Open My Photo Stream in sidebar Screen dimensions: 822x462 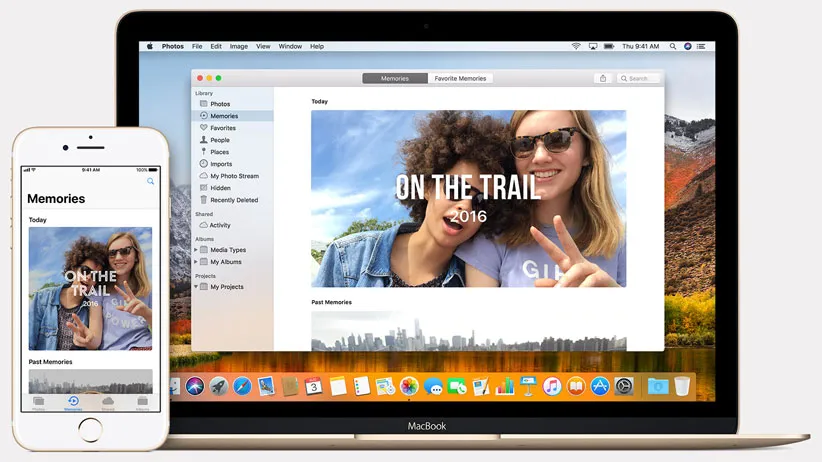click(233, 176)
